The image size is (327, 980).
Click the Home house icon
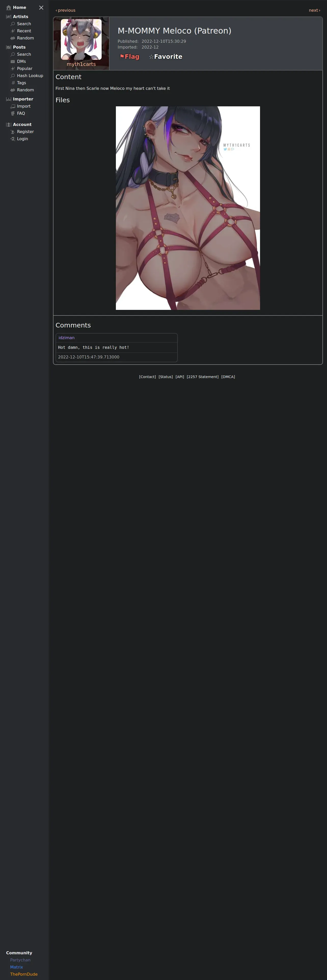9,8
